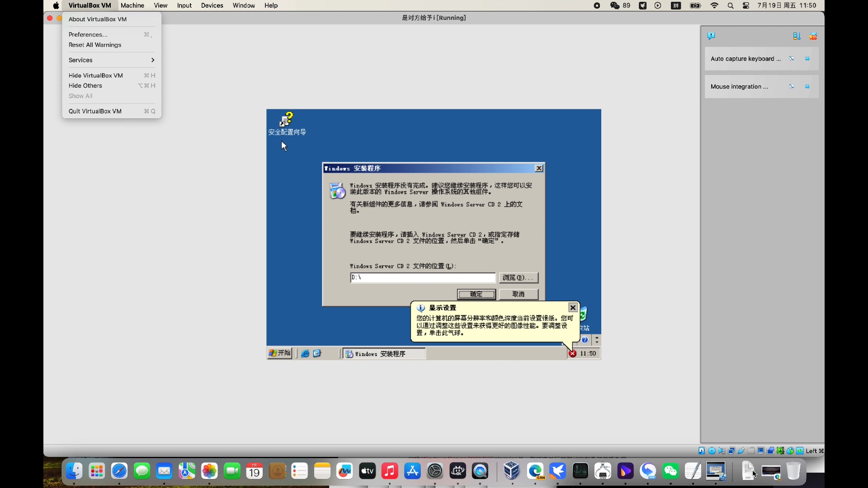The height and width of the screenshot is (488, 868).
Task: Close the Windows 安装程序 dialog
Action: click(539, 168)
